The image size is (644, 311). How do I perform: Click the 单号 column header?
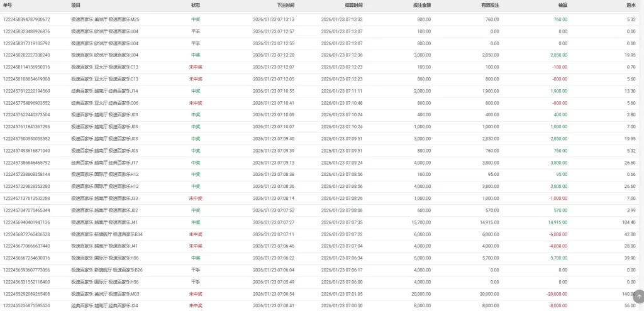8,5
